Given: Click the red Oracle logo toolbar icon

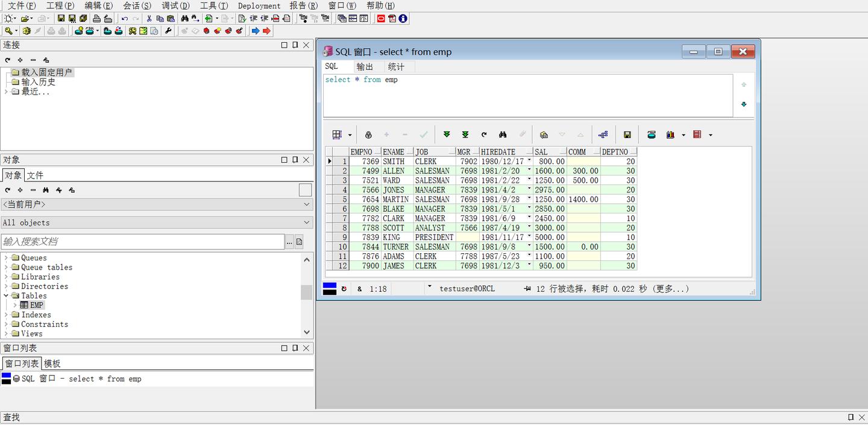Looking at the screenshot, I should [x=381, y=19].
